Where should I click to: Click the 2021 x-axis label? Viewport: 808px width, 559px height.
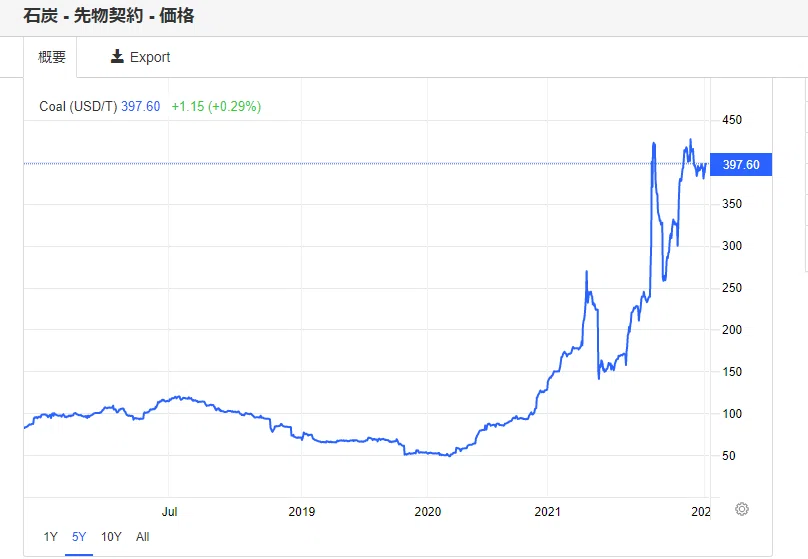tap(547, 512)
